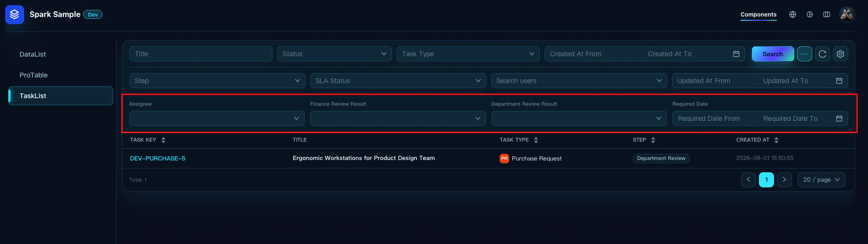Viewport: 868px width, 244px height.
Task: Open the DataList menu item
Action: point(60,54)
